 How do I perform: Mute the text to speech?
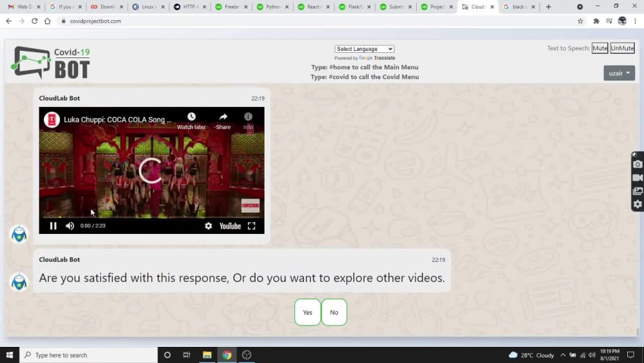(600, 48)
